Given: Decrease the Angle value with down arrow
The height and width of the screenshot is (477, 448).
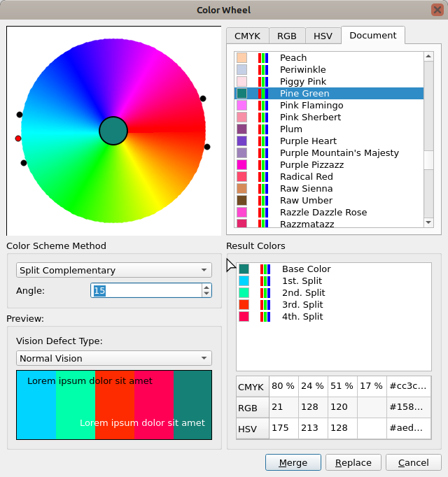Looking at the screenshot, I should (206, 294).
